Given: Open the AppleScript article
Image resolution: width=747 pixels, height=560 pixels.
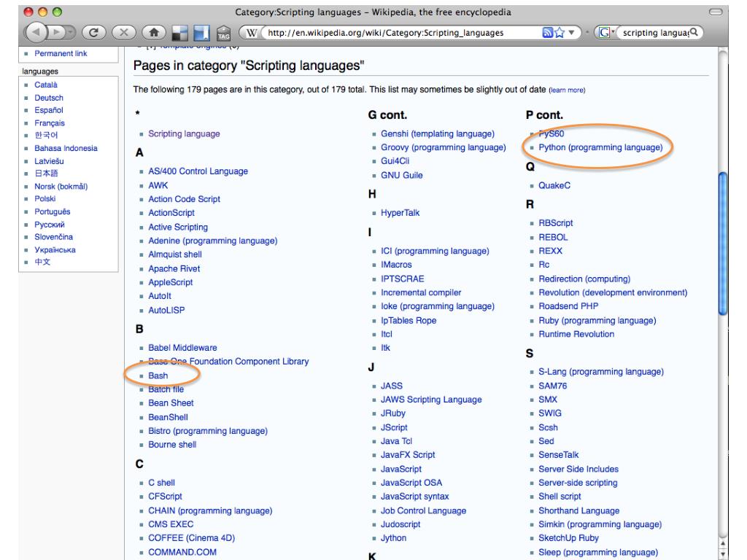Looking at the screenshot, I should 171,282.
